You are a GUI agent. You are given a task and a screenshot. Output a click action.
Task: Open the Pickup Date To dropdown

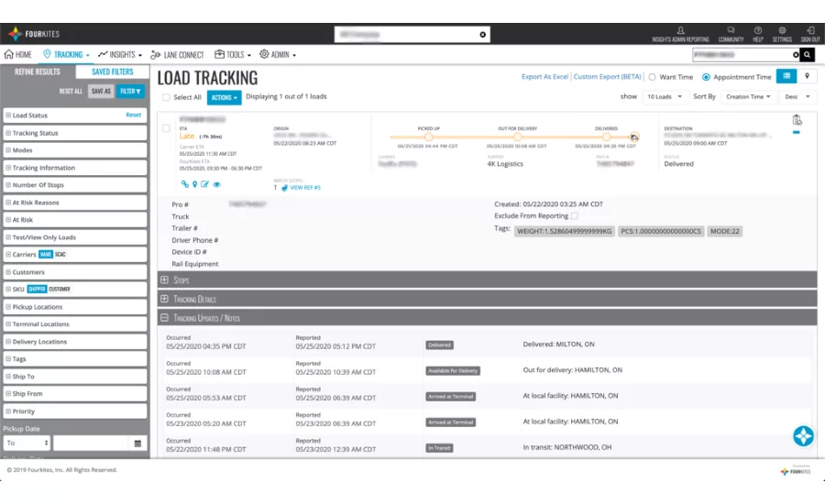tap(27, 443)
